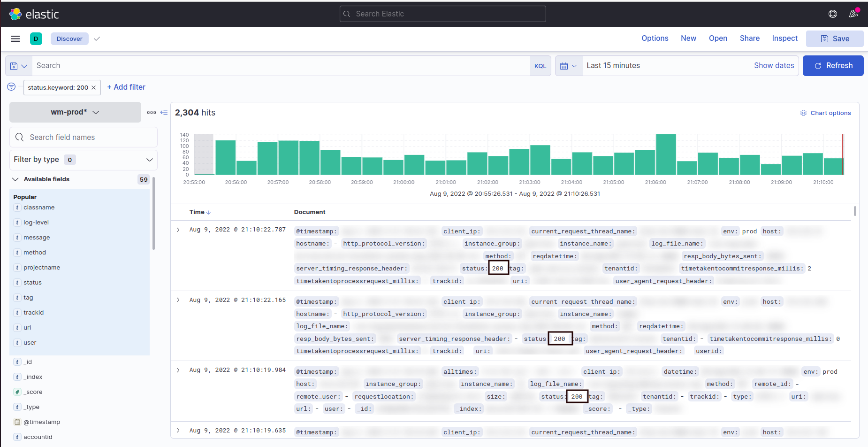This screenshot has width=868, height=447.
Task: Click the Add filter link
Action: pos(126,87)
